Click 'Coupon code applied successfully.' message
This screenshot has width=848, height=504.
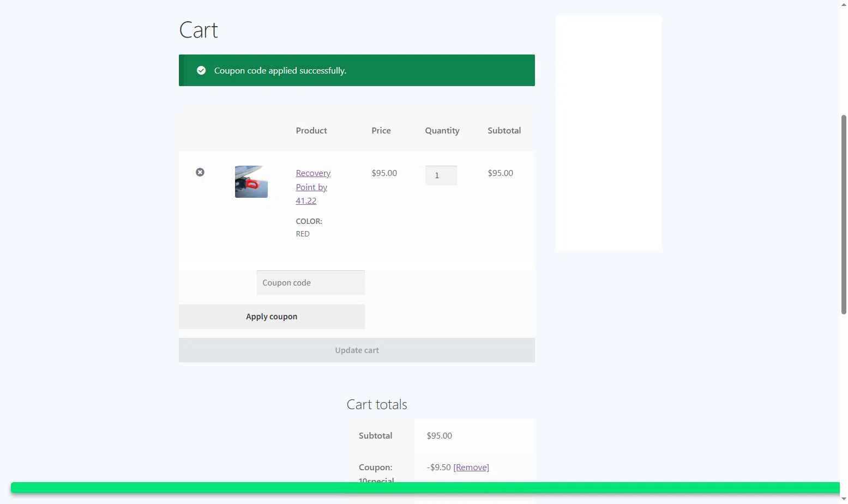(x=280, y=71)
